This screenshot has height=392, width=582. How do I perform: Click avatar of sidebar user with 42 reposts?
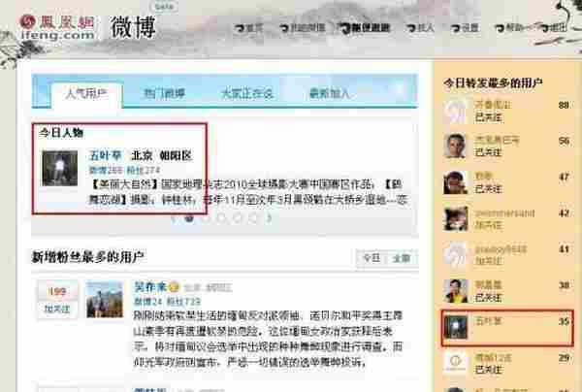point(455,218)
